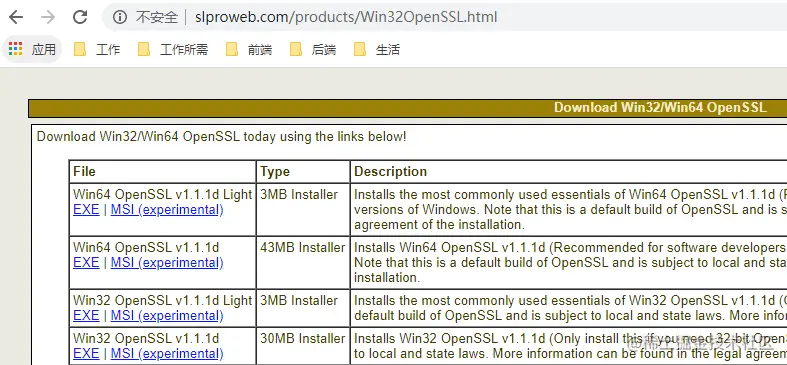Open the 前端 bookmark folder
The image size is (787, 365).
[x=249, y=49]
